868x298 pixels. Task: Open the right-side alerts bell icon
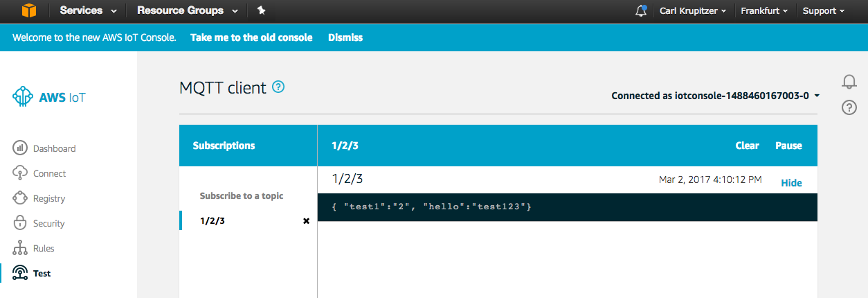pyautogui.click(x=849, y=82)
